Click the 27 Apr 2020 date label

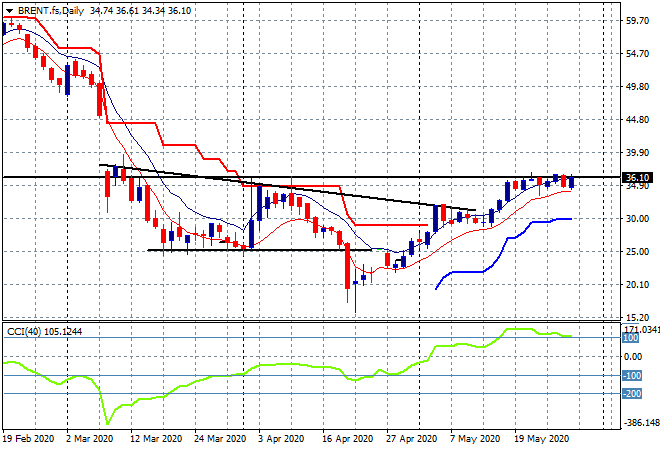411,439
